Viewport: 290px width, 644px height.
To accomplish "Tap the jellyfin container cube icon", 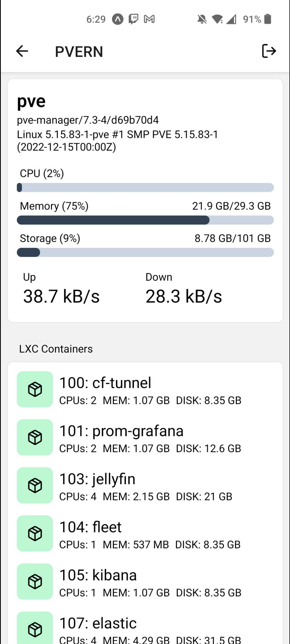I will tap(35, 485).
